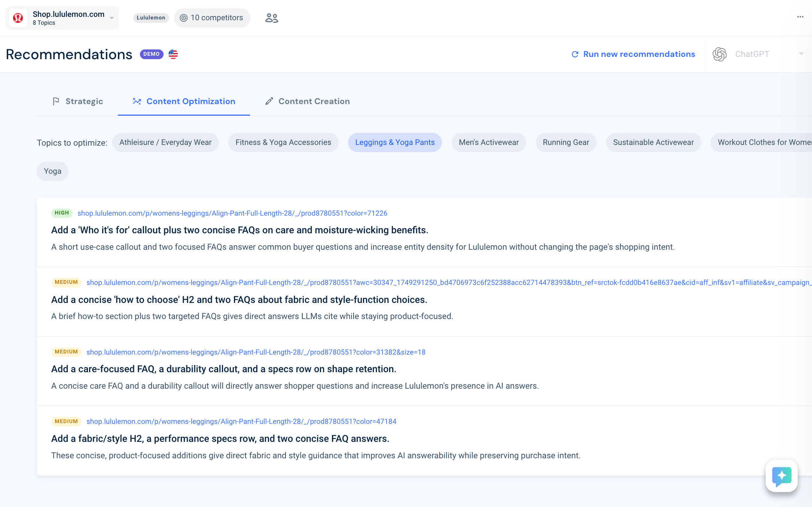812x507 pixels.
Task: Click the Strategic flag icon
Action: point(56,101)
